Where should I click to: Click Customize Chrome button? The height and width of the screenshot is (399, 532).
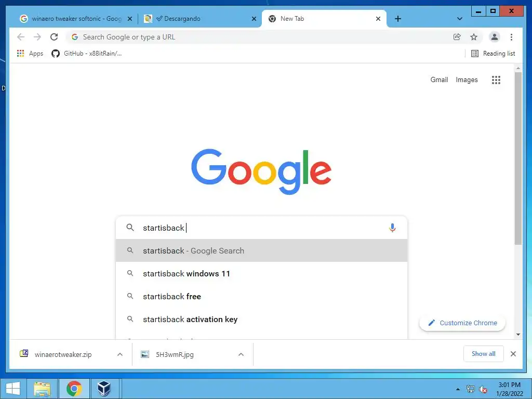pos(462,323)
